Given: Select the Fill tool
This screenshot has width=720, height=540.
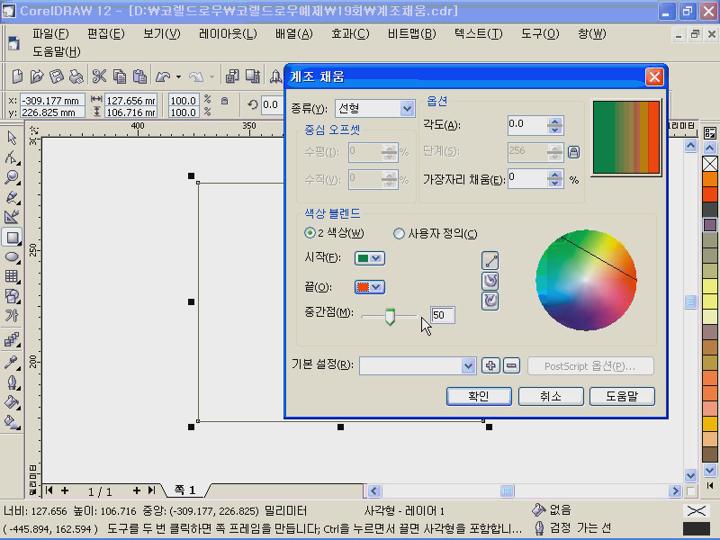Looking at the screenshot, I should point(11,402).
